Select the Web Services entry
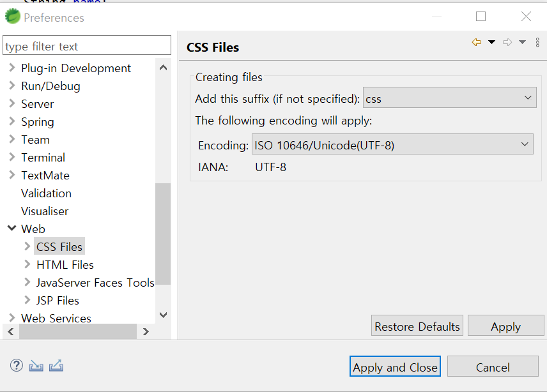Image resolution: width=547 pixels, height=392 pixels. pyautogui.click(x=56, y=318)
